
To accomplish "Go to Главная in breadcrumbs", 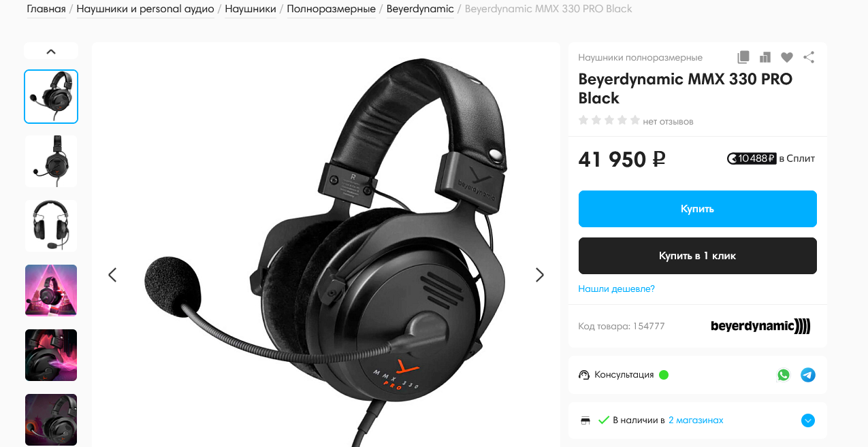I will (x=46, y=9).
